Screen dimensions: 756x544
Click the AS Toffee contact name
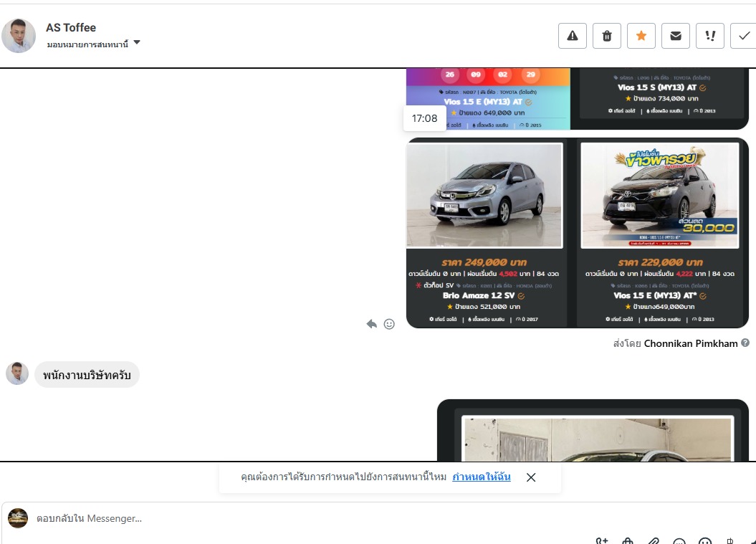point(71,27)
